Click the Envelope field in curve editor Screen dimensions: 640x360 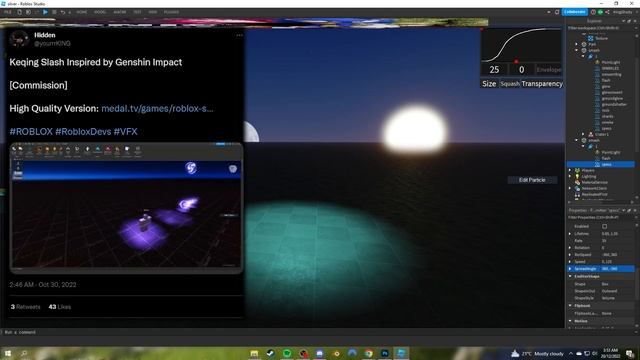click(x=549, y=70)
